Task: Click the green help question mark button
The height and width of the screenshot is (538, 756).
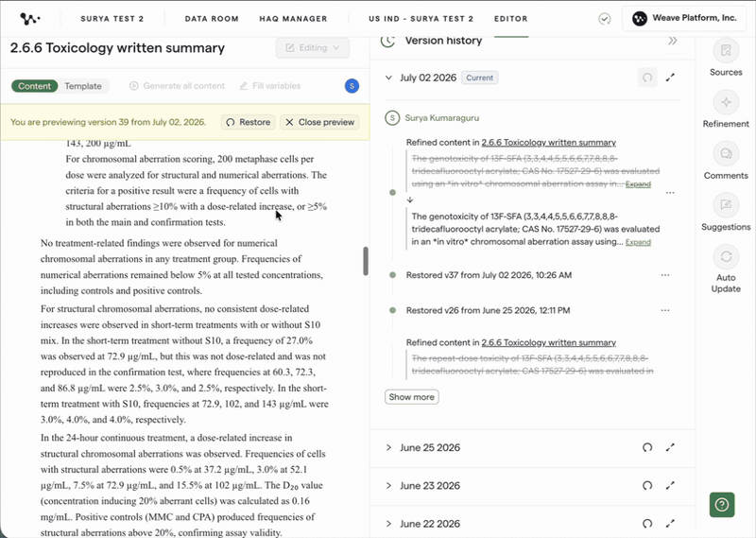Action: pyautogui.click(x=722, y=505)
